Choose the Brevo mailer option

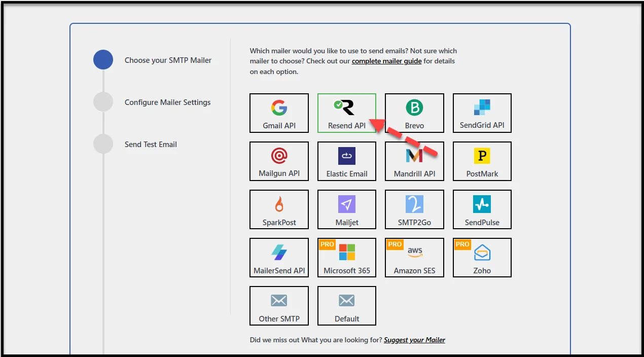(414, 113)
